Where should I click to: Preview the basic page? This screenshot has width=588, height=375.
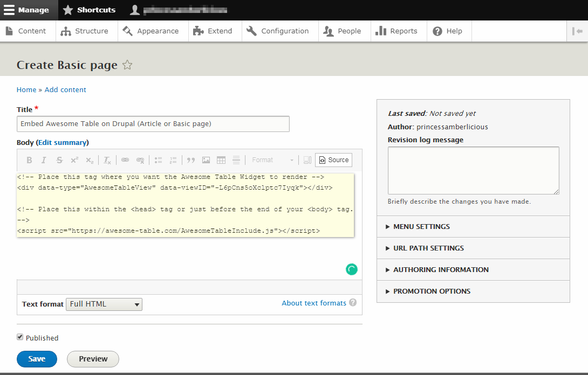93,359
